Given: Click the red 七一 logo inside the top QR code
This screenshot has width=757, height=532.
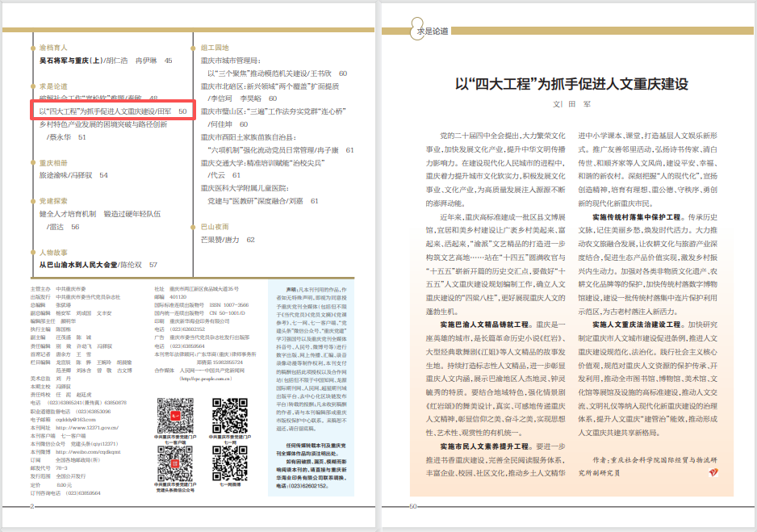Looking at the screenshot, I should point(174,414).
